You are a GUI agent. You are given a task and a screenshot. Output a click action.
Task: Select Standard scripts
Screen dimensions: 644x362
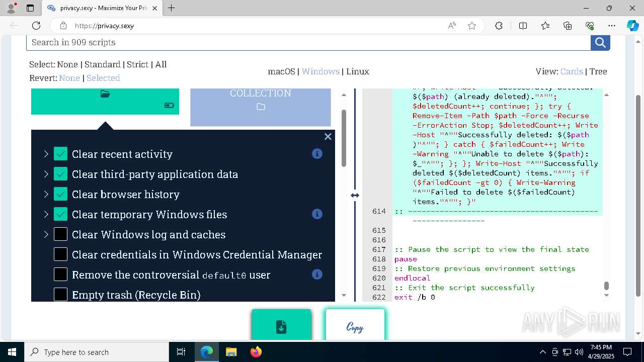(103, 64)
